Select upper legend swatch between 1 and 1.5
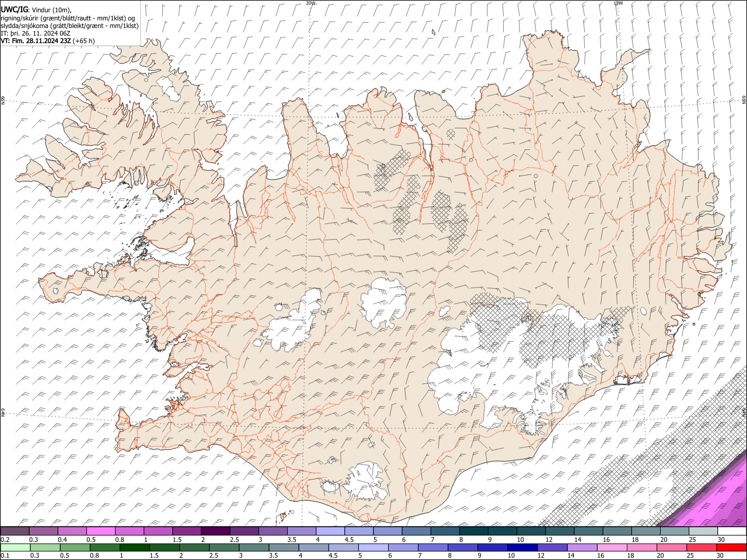 158,531
